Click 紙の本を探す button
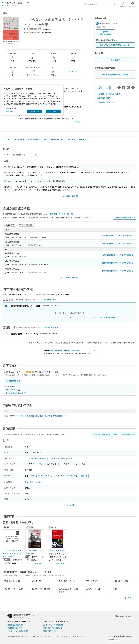Viewport: 139px width, 644px height. (13, 381)
